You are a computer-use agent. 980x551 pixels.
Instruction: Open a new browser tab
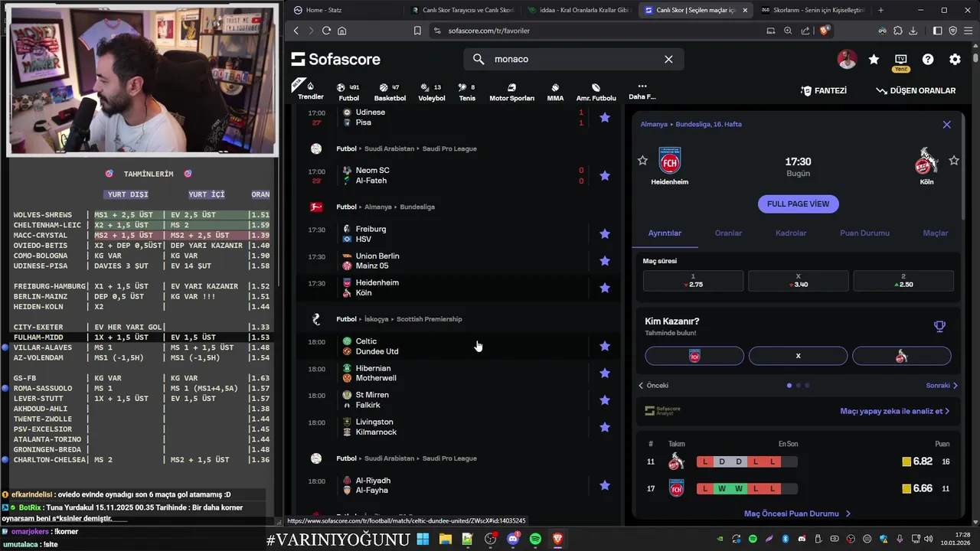[880, 10]
